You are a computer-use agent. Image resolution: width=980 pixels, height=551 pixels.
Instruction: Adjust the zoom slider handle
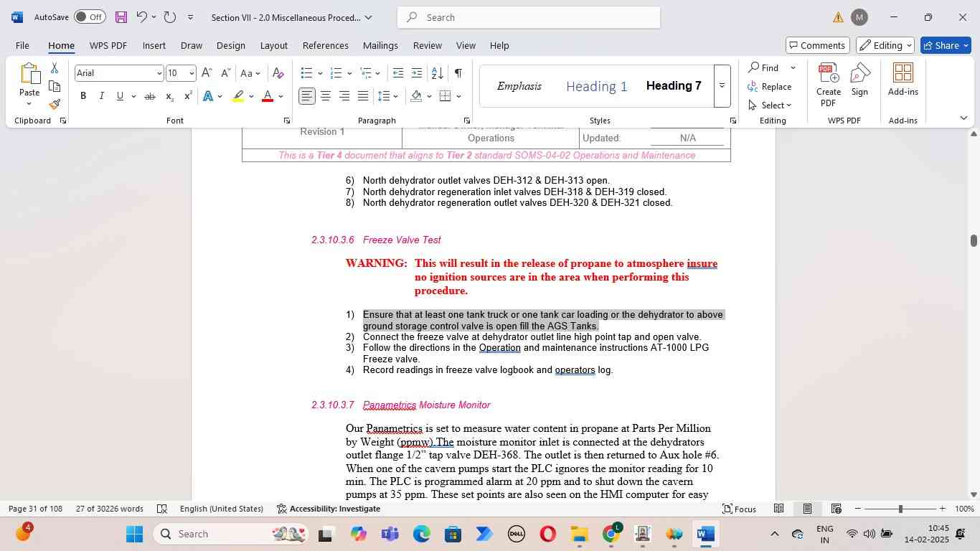click(x=900, y=509)
